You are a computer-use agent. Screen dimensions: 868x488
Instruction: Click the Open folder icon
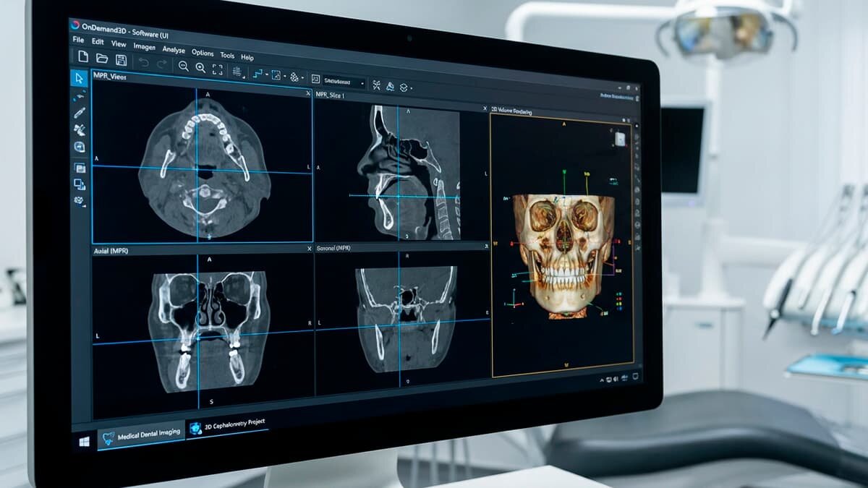[x=102, y=59]
